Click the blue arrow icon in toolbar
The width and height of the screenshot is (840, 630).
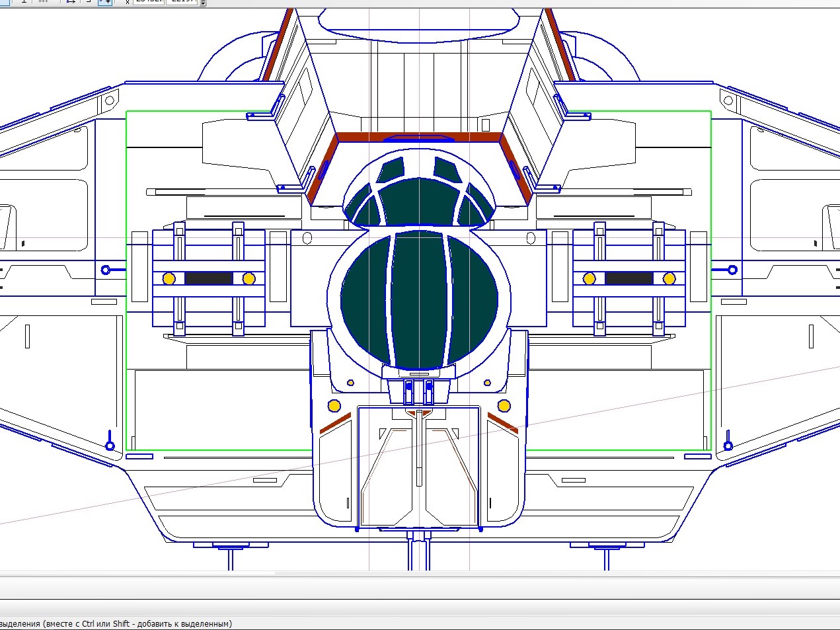(71, 2)
